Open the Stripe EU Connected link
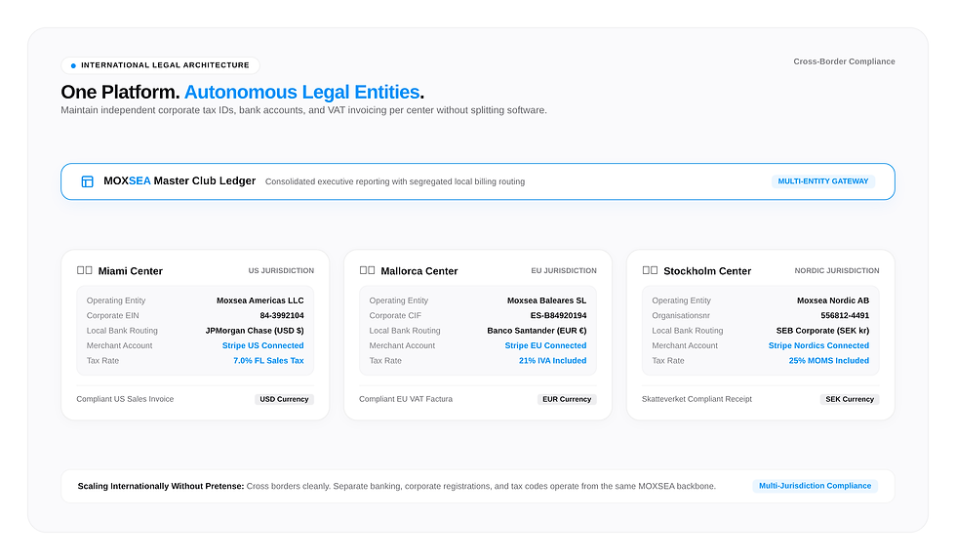The image size is (956, 560). [x=545, y=345]
